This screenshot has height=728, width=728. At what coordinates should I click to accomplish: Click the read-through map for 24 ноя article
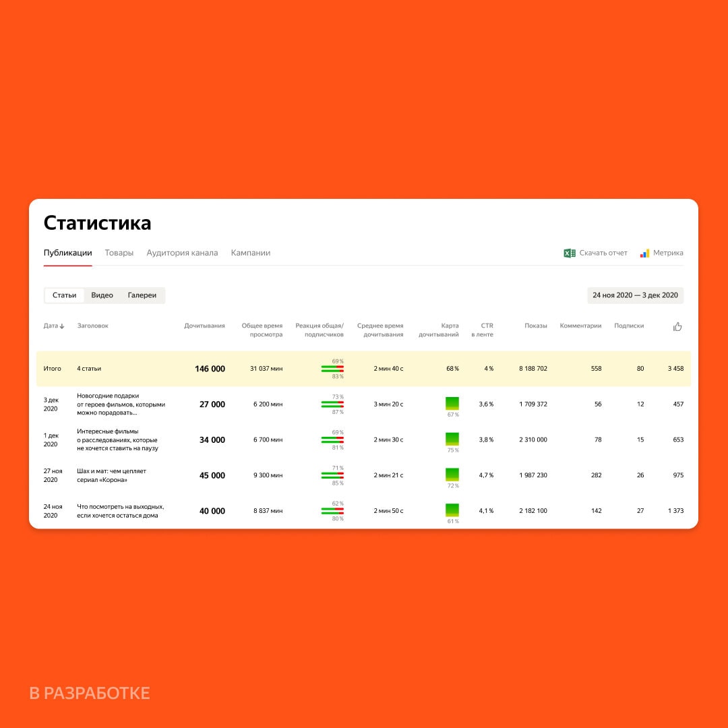(x=452, y=510)
